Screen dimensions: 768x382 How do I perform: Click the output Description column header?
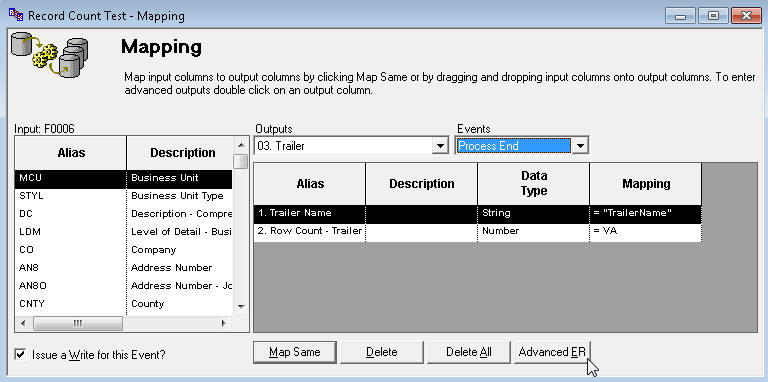(x=421, y=184)
